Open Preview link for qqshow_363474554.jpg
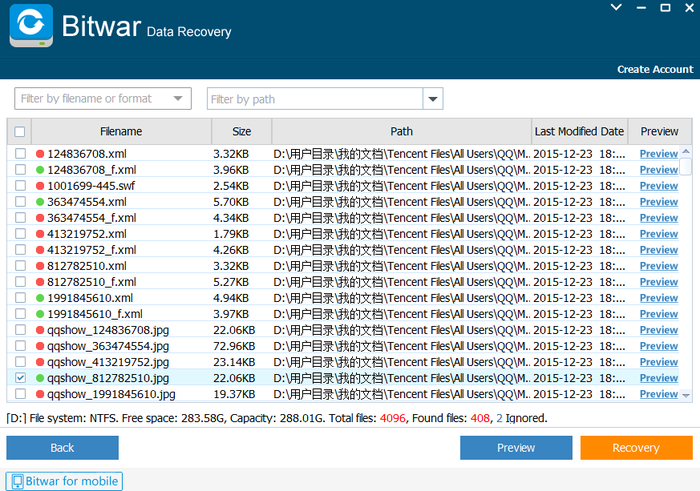Viewport: 700px width, 491px height. click(658, 346)
